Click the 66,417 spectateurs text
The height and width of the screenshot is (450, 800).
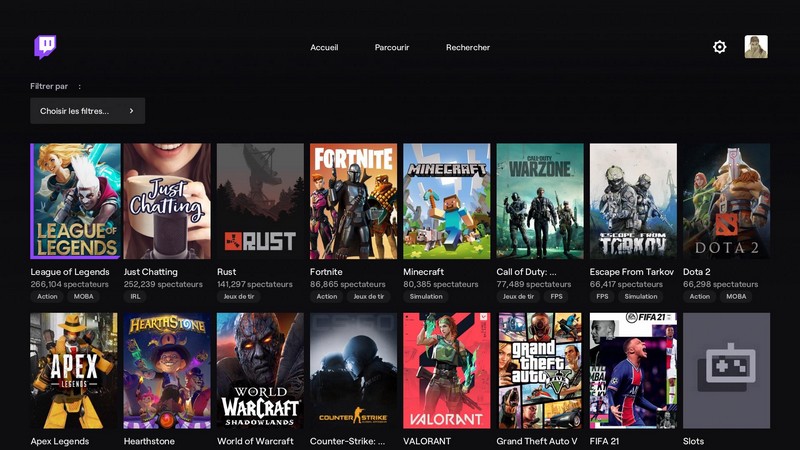(626, 284)
